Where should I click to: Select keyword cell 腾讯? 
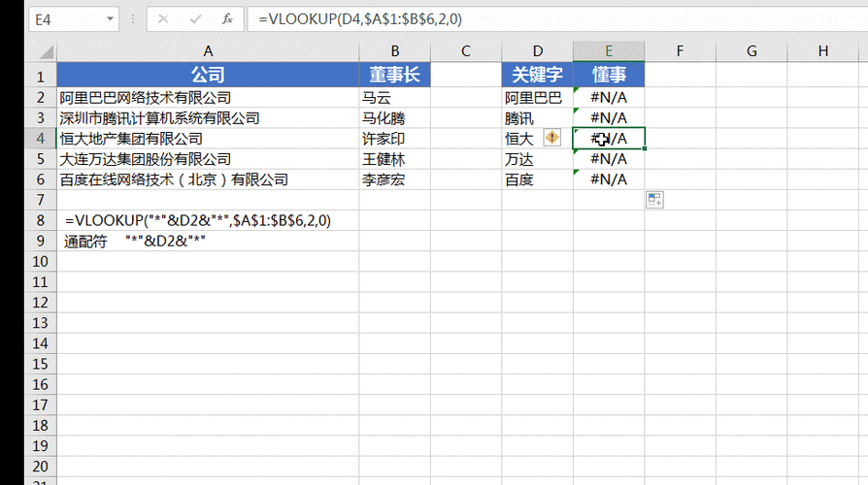click(x=538, y=117)
